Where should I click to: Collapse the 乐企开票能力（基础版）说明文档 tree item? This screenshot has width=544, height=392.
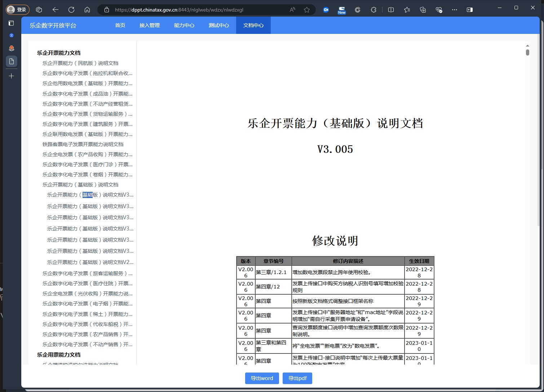(x=80, y=185)
